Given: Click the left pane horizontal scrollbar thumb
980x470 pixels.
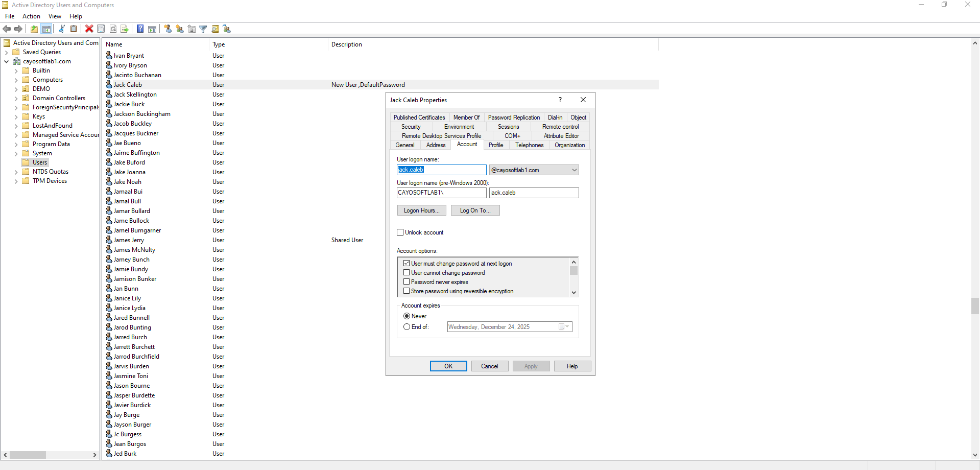Looking at the screenshot, I should [x=28, y=455].
